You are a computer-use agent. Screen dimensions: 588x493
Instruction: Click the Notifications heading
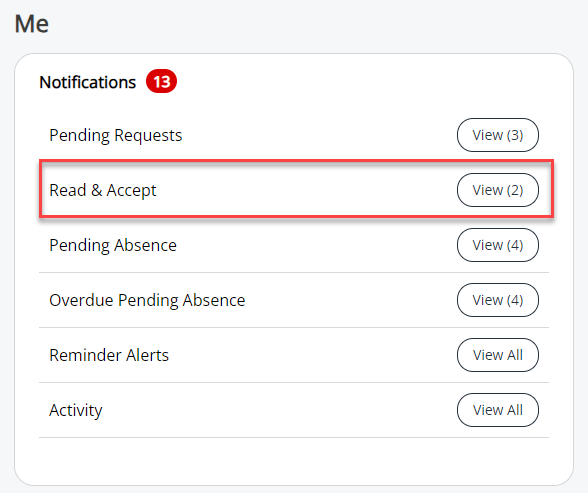point(87,82)
